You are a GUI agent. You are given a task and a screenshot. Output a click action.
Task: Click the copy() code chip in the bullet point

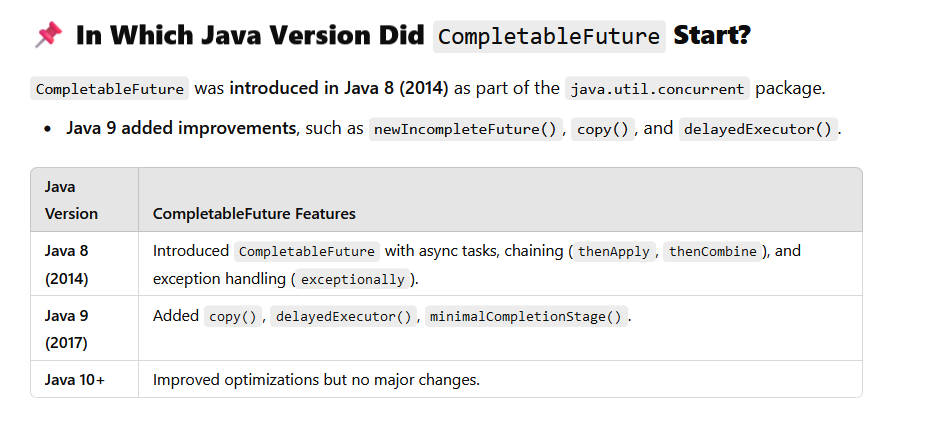(603, 130)
